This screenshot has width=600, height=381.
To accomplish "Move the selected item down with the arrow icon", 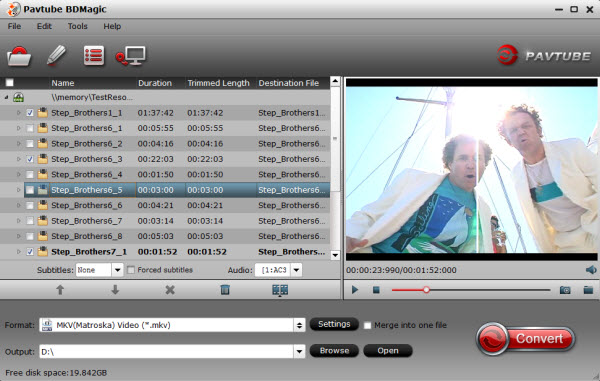I will tap(115, 290).
